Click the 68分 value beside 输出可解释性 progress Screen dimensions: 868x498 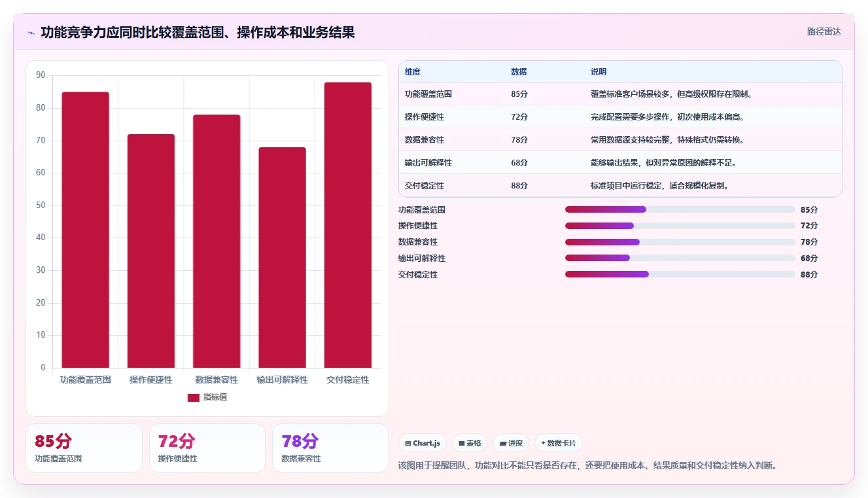click(809, 258)
